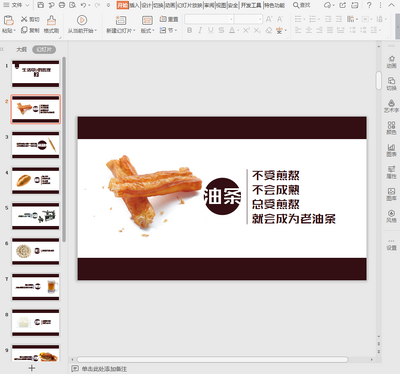Viewport: 400px width, 374px height.
Task: Click the center align icon
Action: pos(309,30)
